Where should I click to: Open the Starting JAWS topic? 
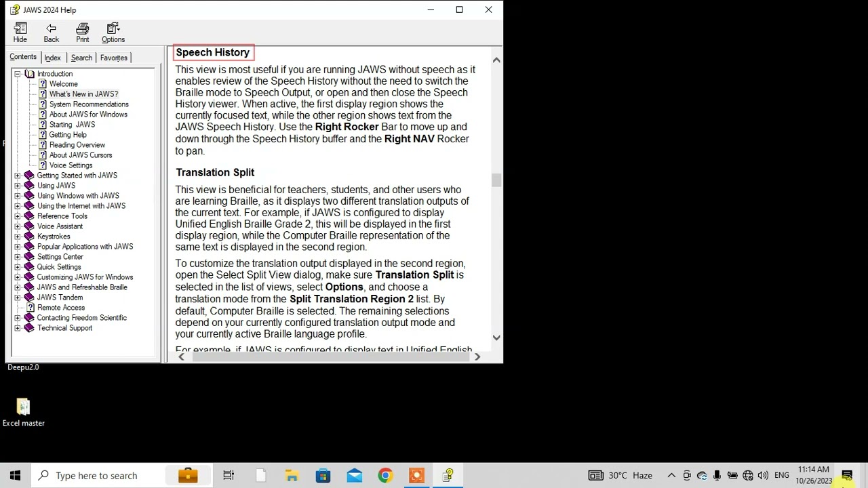tap(72, 125)
